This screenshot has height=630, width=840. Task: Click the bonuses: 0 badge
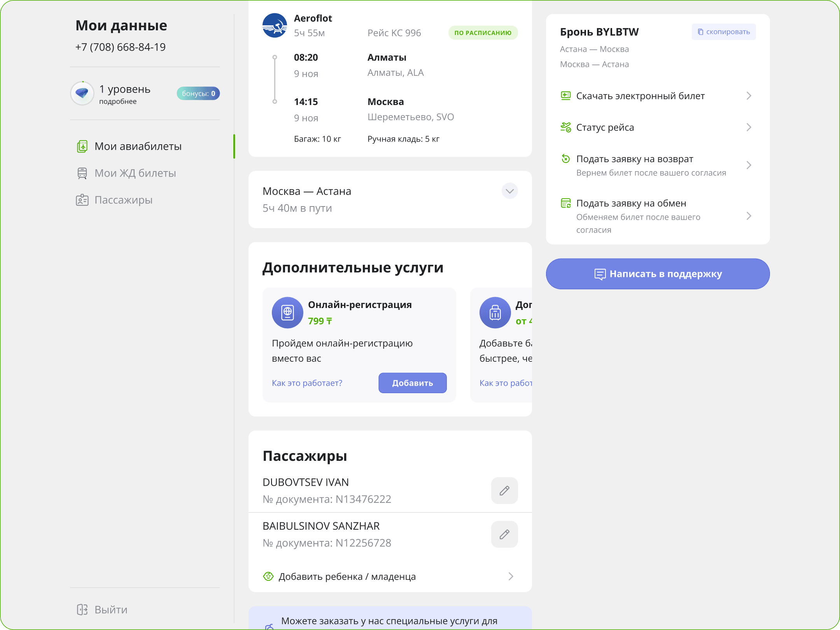198,93
